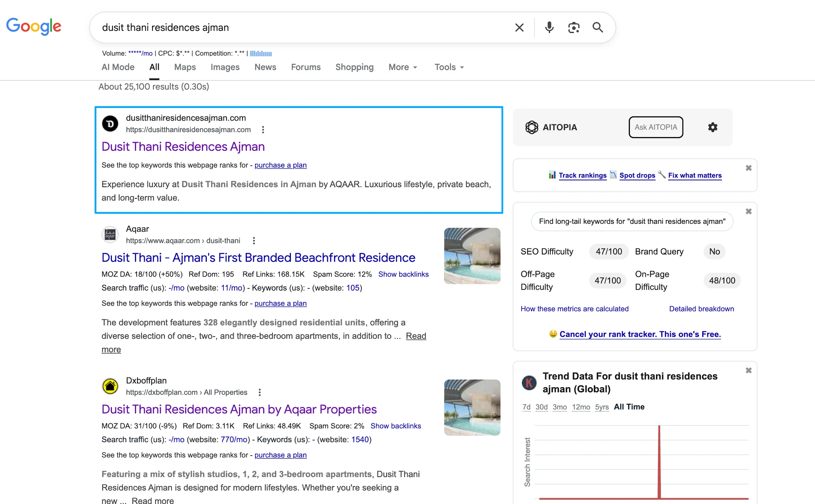Open AITOPIA settings via the gear icon
Image resolution: width=815 pixels, height=504 pixels.
click(x=712, y=127)
